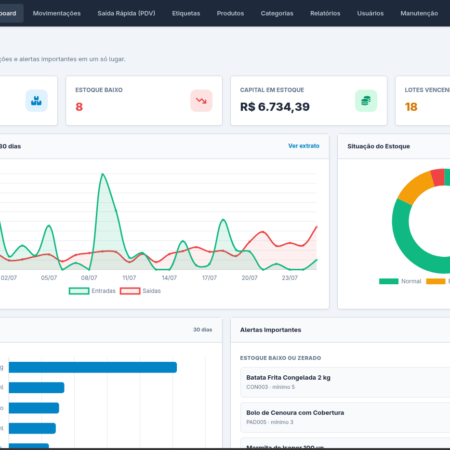
Task: Open the Produtos section
Action: click(x=230, y=13)
